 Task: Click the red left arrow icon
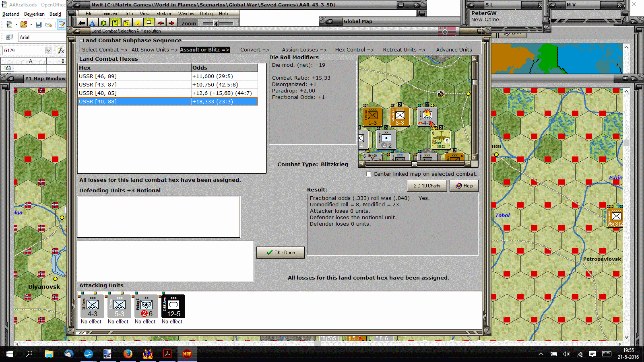(x=160, y=23)
